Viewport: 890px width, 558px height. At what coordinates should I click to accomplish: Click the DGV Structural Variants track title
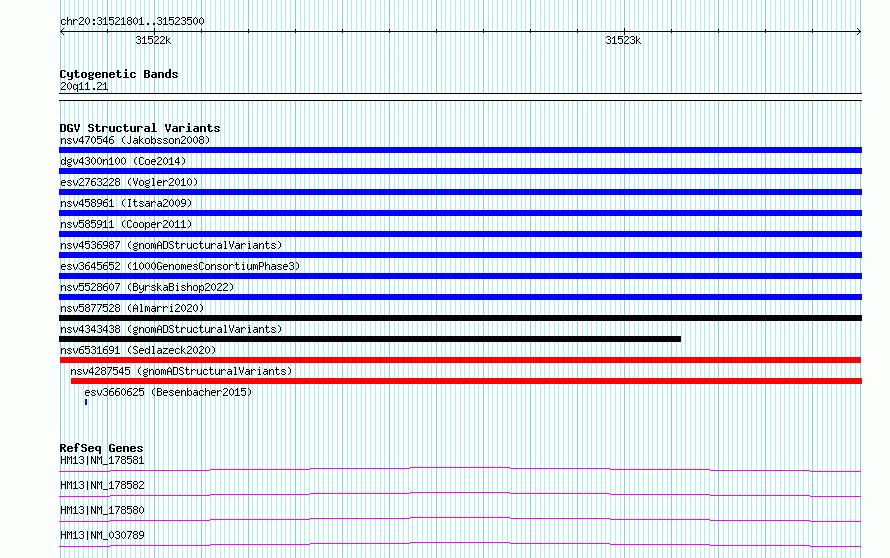point(140,128)
